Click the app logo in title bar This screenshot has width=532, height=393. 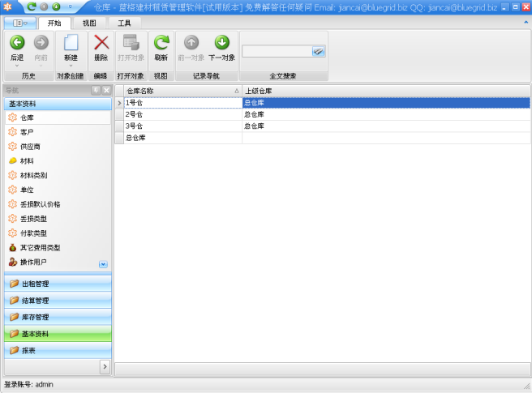coord(8,6)
